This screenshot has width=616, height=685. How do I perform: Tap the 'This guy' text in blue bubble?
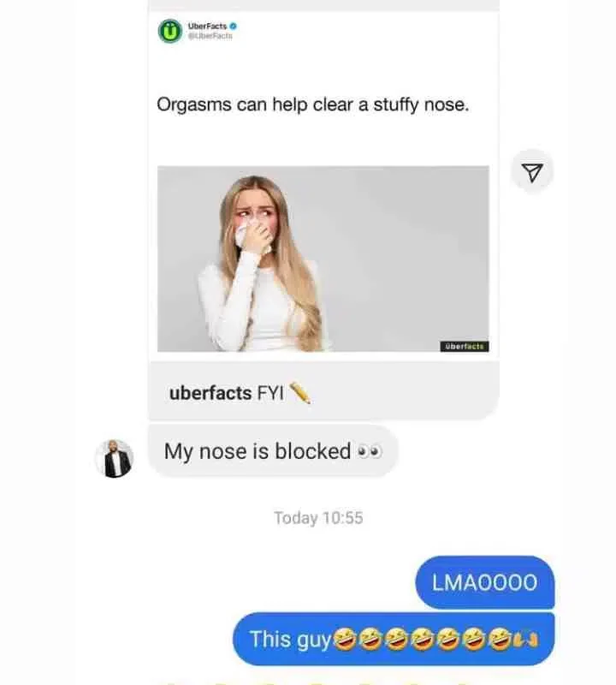point(290,640)
